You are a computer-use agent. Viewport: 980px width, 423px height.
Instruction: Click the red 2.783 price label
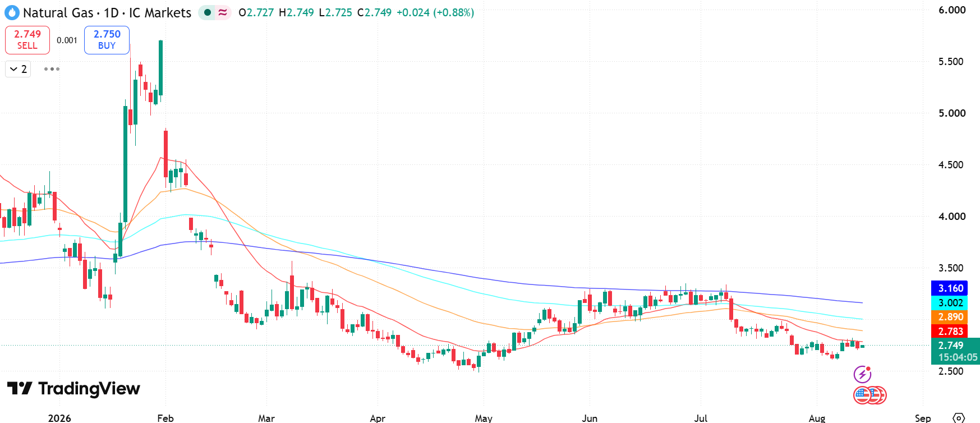[950, 332]
